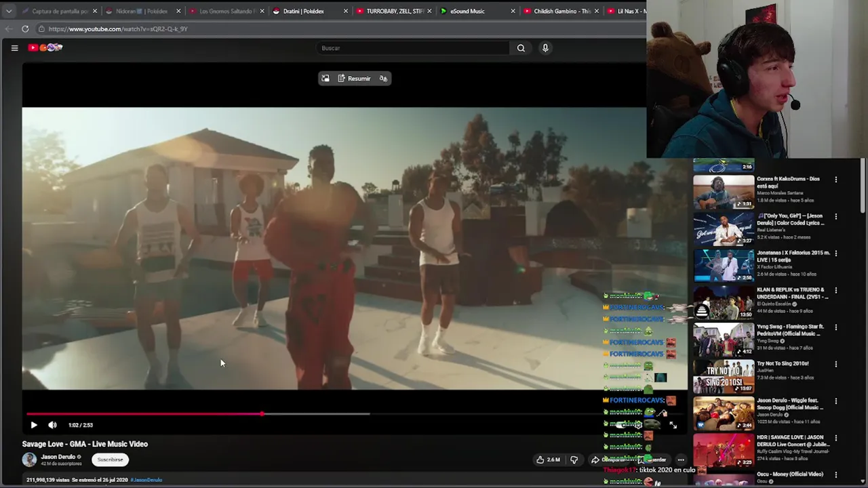
Task: Dislike the video with the thumbs-down icon
Action: coord(574,460)
